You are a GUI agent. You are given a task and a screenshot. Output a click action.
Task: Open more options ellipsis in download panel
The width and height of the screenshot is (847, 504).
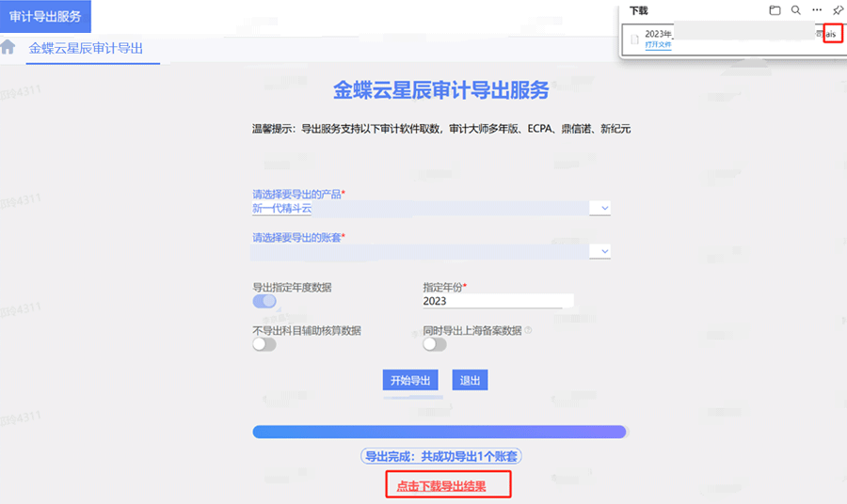pos(817,9)
